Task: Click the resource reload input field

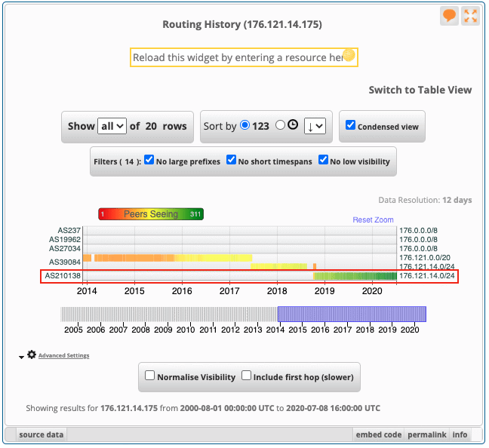Action: tap(244, 57)
